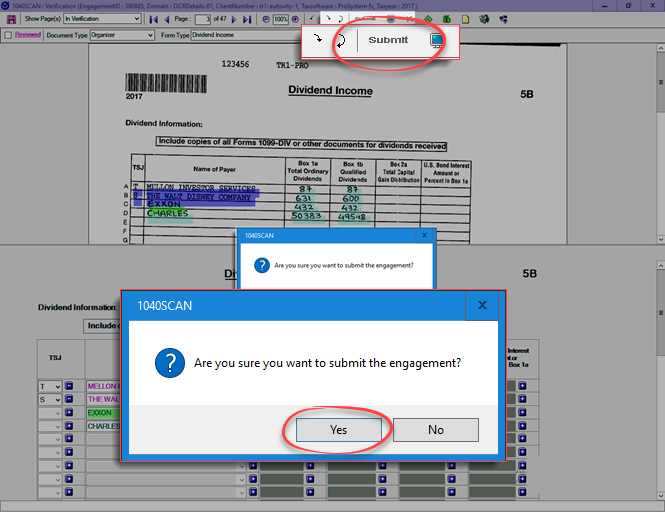Click the CHARLES payer name field
665x512 pixels.
[103, 425]
